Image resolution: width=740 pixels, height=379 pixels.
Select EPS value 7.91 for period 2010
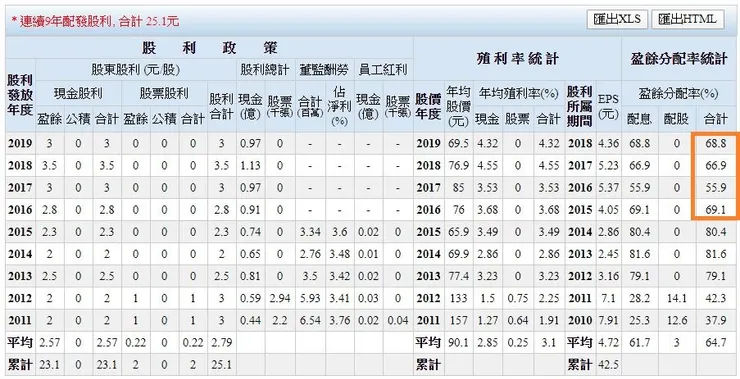[608, 320]
